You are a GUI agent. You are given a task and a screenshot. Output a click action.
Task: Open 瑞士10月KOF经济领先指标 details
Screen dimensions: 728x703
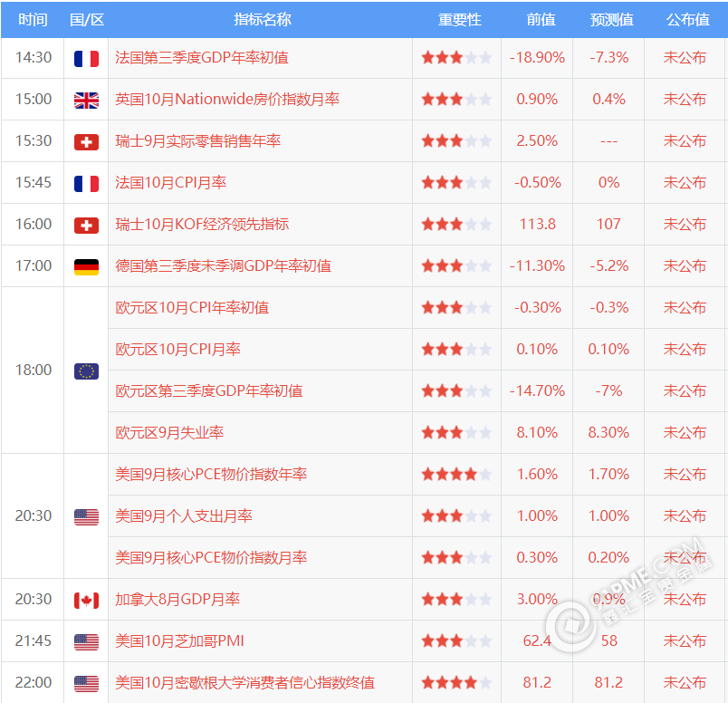202,225
